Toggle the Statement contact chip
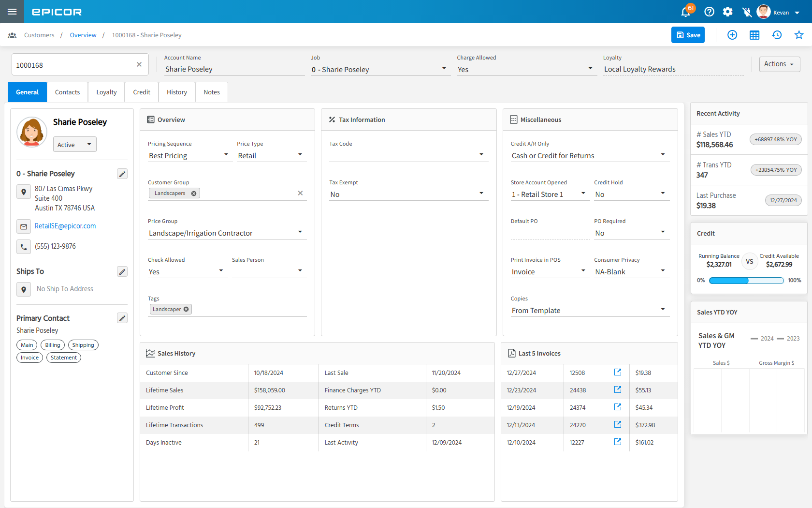812x508 pixels. pos(63,358)
